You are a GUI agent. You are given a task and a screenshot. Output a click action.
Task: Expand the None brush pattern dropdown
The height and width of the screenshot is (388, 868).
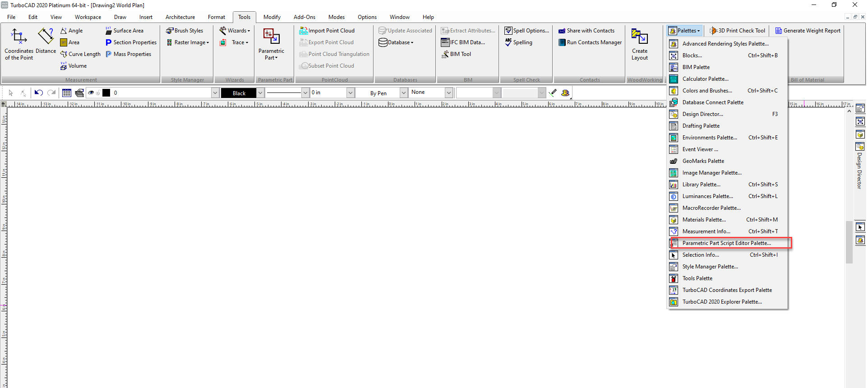(449, 93)
